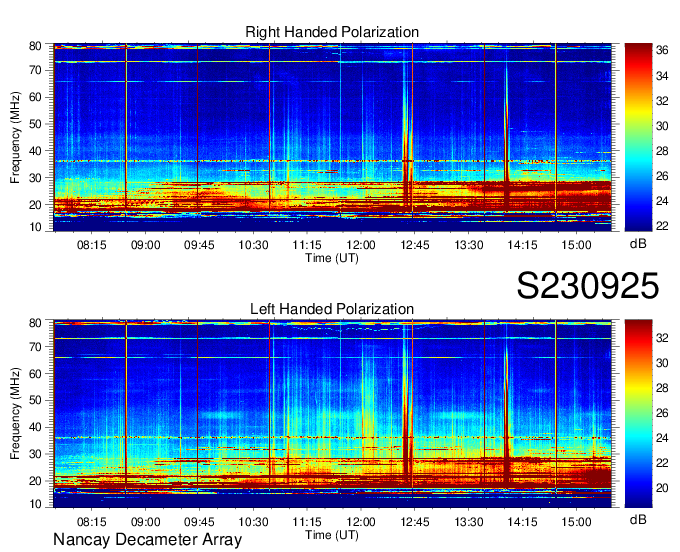This screenshot has width=680, height=552.
Task: Click the "Left Handed Polarization" plot title
Action: click(x=332, y=309)
